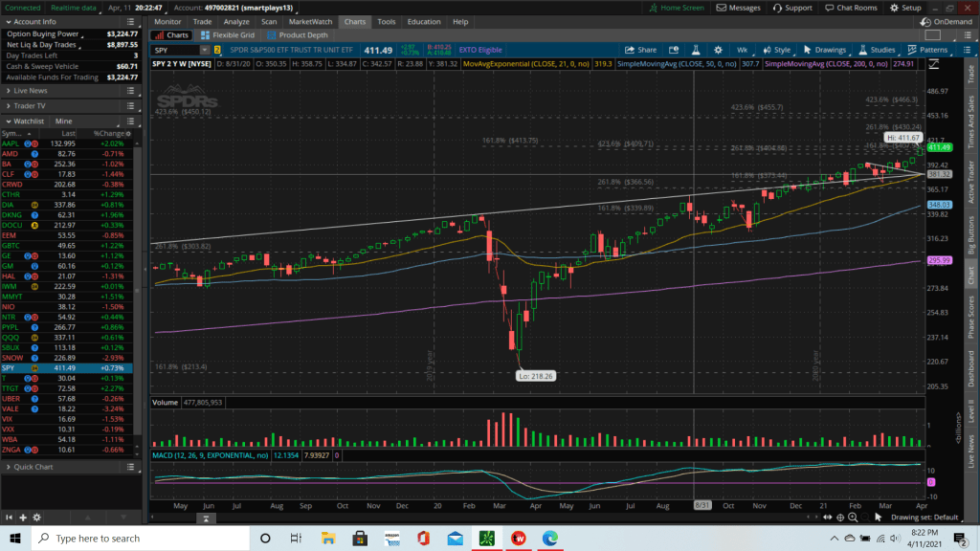Open the Analyze tab

(235, 21)
